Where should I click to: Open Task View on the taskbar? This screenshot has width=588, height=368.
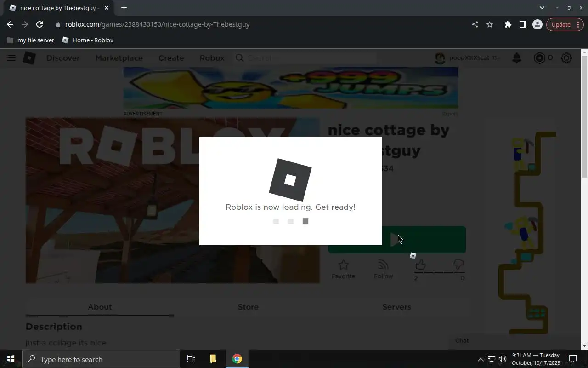[191, 359]
